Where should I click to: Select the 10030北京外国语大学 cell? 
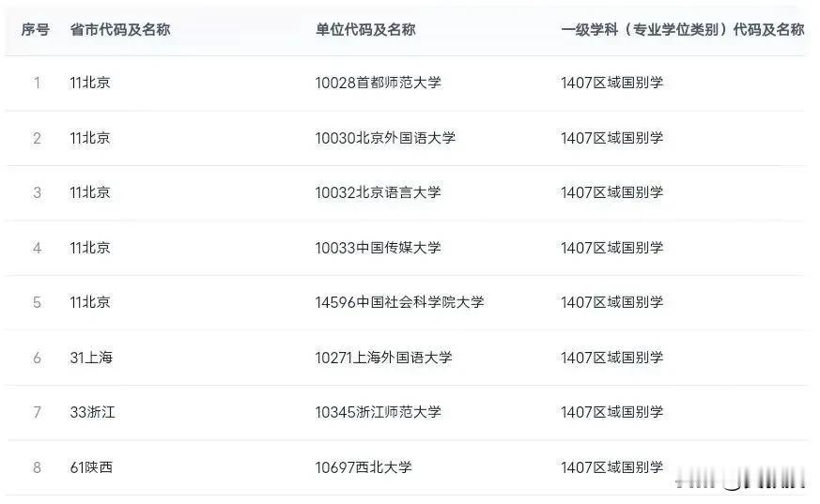385,138
